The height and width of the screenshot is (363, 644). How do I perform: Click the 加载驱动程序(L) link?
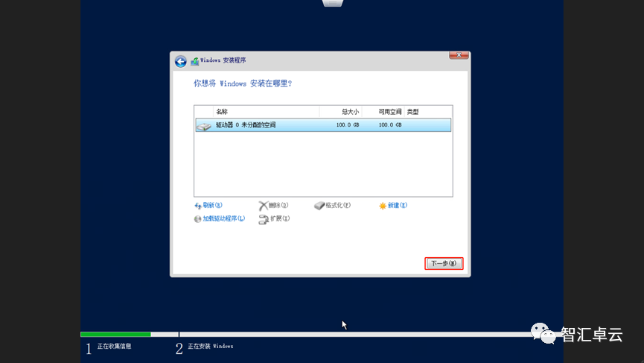224,218
